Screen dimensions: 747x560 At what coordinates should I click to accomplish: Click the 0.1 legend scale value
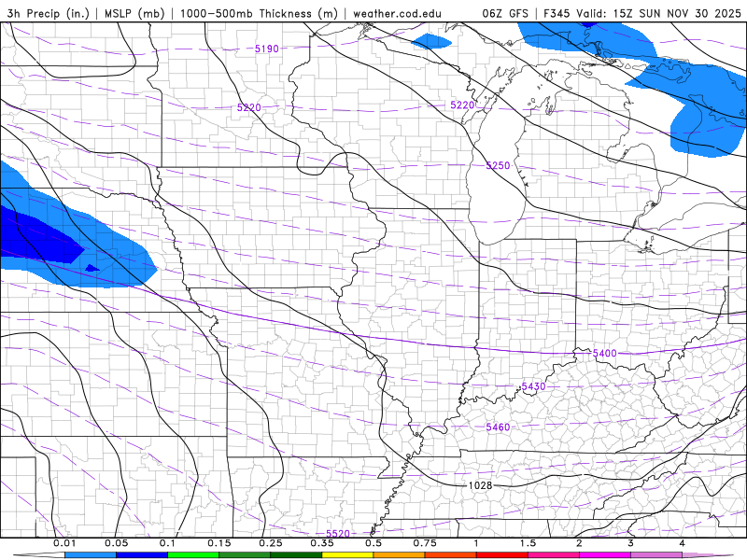pos(168,543)
